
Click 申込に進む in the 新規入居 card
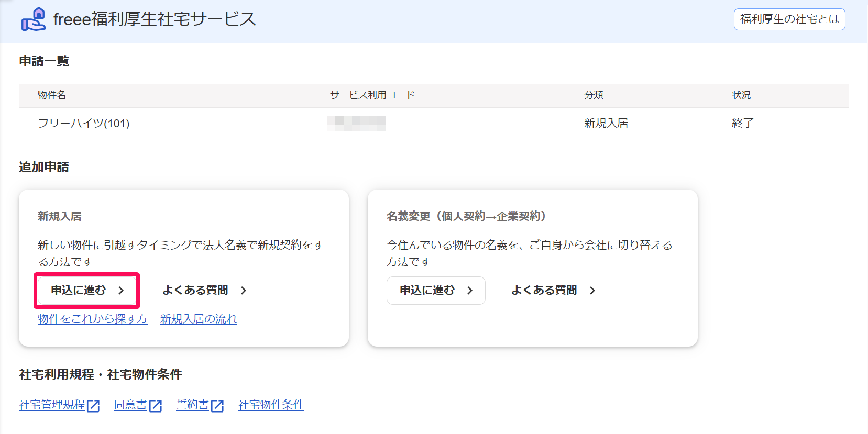[87, 290]
